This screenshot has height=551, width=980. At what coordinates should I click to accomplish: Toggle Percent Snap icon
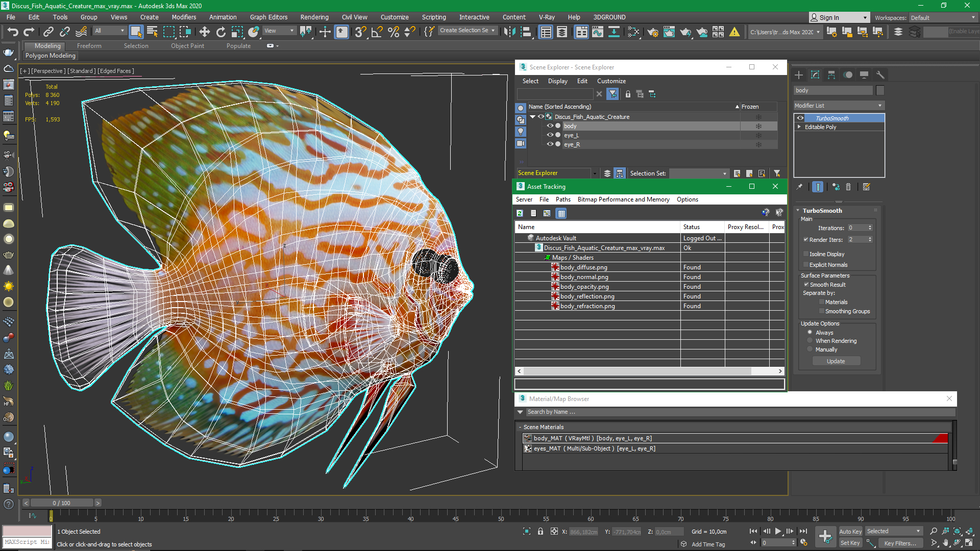click(x=393, y=32)
